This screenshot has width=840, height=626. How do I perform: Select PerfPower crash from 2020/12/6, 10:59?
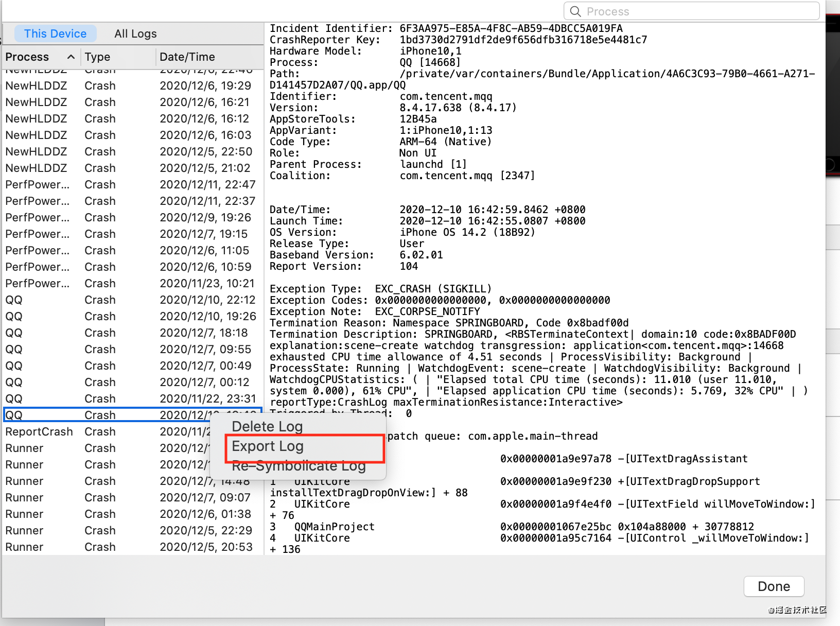tap(133, 267)
